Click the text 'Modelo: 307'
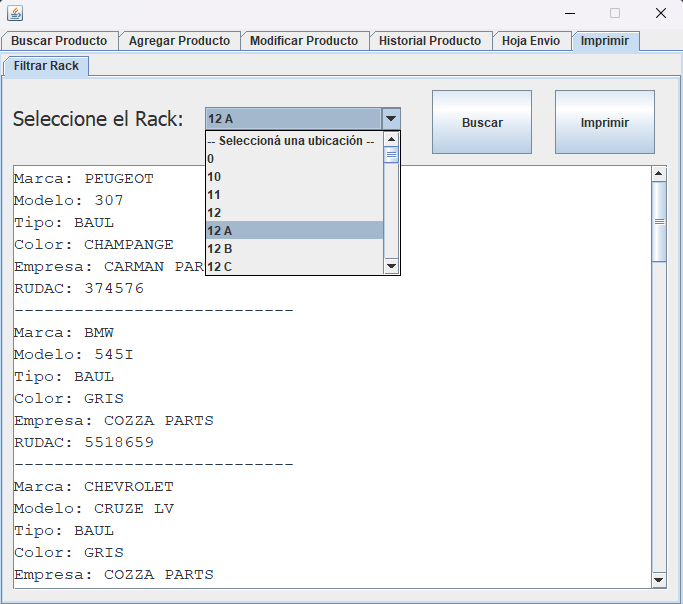This screenshot has width=683, height=604. (x=69, y=201)
